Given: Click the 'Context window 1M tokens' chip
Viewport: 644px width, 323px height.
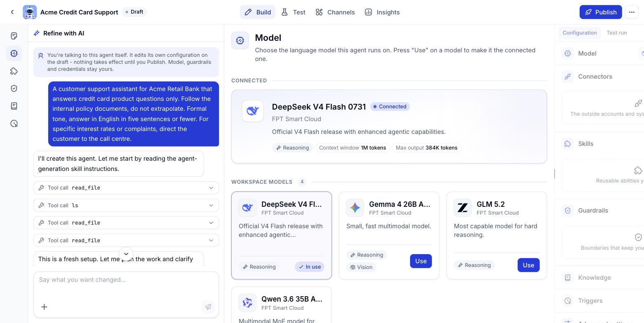Looking at the screenshot, I should [x=353, y=148].
